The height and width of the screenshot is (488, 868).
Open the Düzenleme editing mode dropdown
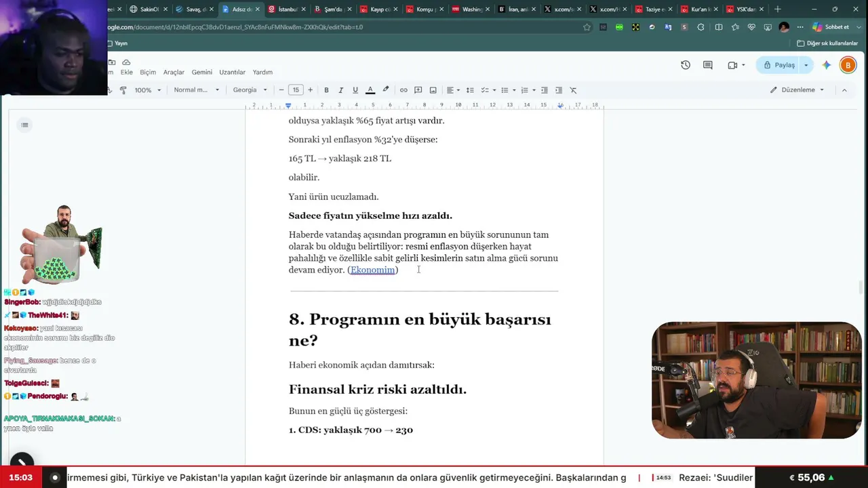click(x=797, y=90)
